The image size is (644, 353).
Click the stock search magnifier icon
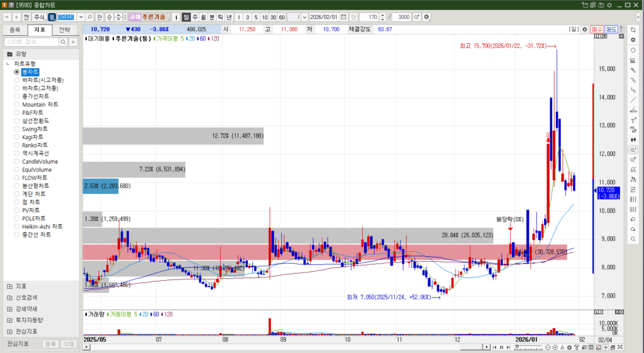(x=90, y=17)
